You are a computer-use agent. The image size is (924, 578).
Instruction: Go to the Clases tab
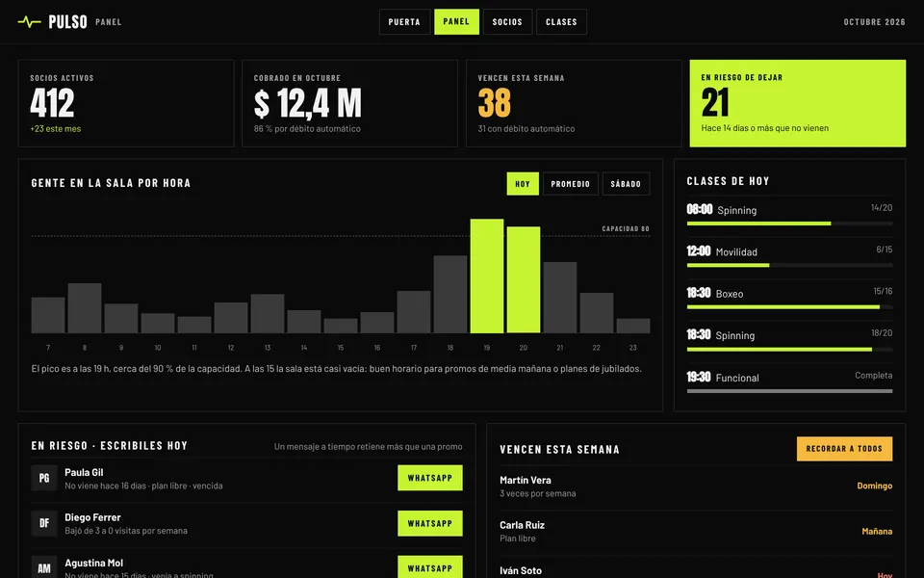point(561,22)
